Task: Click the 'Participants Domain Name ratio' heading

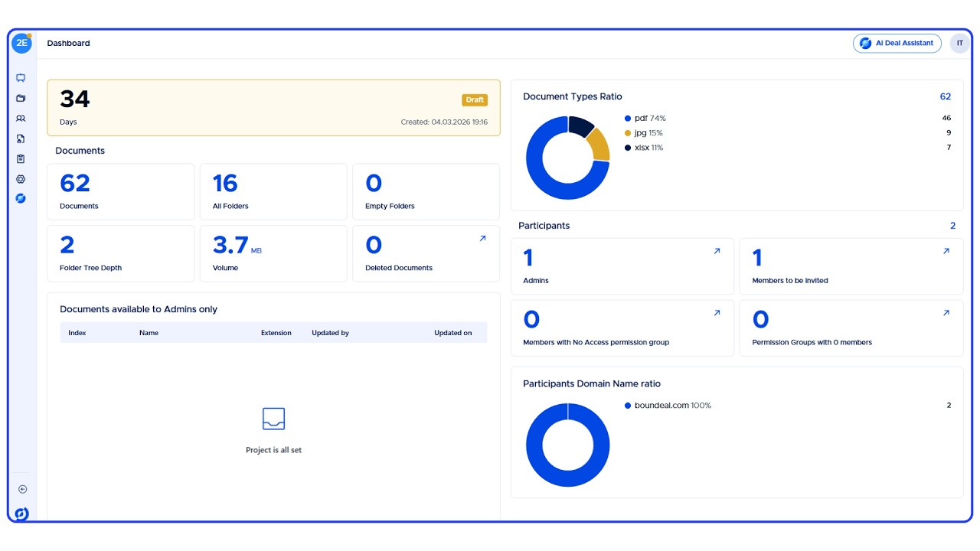Action: [592, 384]
